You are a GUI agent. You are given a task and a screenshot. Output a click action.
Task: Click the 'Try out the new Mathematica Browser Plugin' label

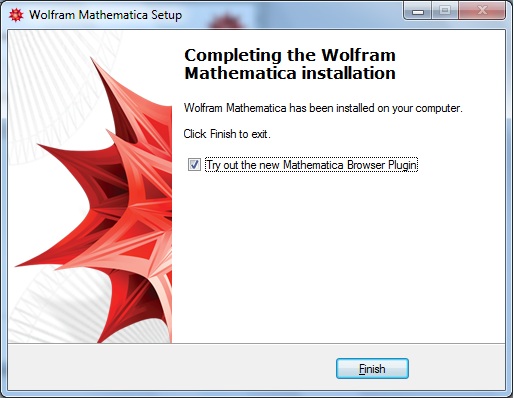pos(311,165)
